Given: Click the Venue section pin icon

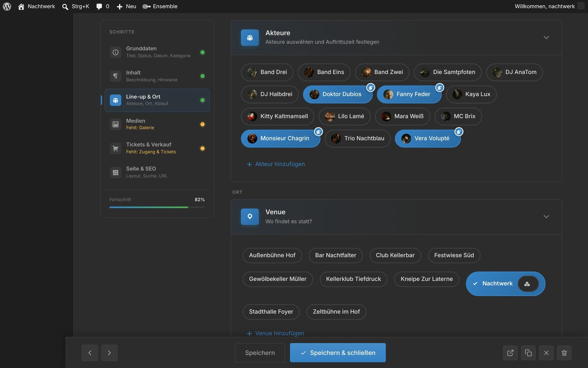Looking at the screenshot, I should pos(250,217).
